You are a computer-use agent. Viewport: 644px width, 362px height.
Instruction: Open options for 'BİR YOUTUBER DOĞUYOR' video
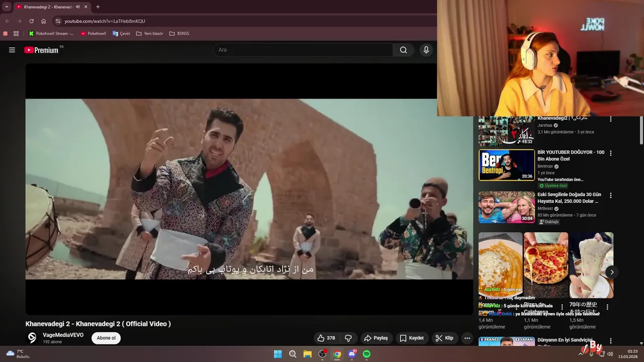click(611, 153)
